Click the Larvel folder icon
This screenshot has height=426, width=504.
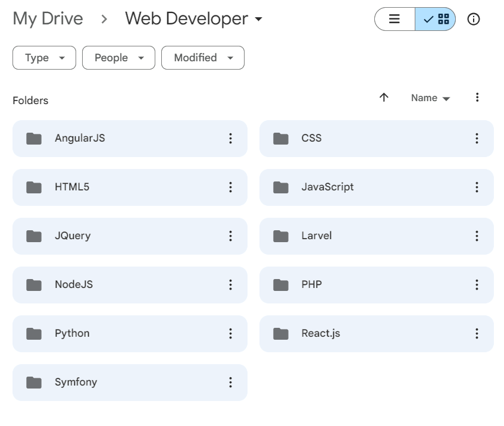tap(281, 236)
